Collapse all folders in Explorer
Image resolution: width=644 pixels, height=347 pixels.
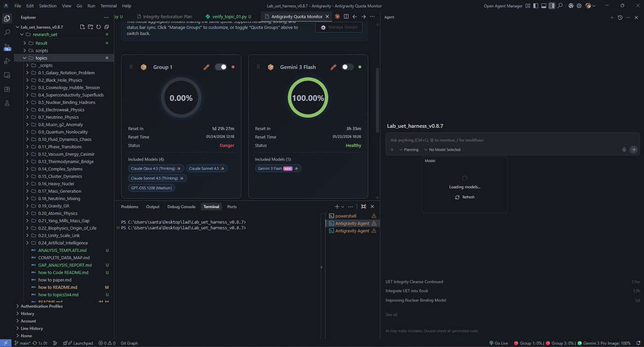pyautogui.click(x=107, y=27)
